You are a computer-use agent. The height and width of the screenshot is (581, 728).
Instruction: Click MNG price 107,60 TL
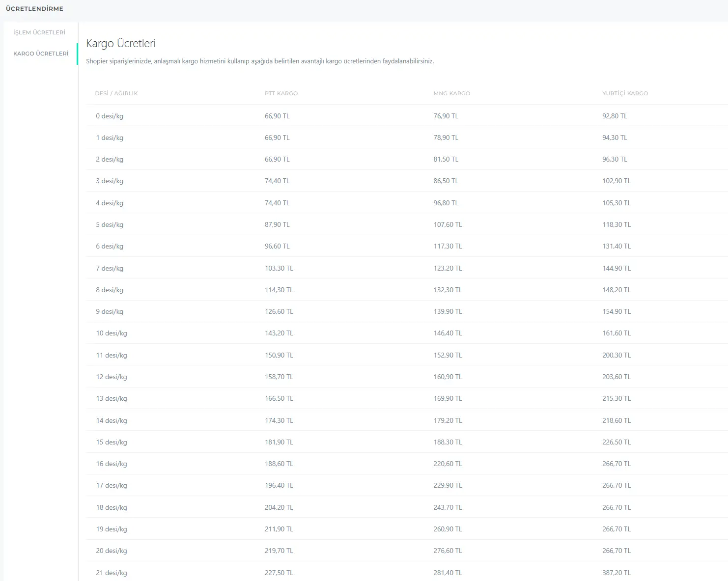click(448, 225)
